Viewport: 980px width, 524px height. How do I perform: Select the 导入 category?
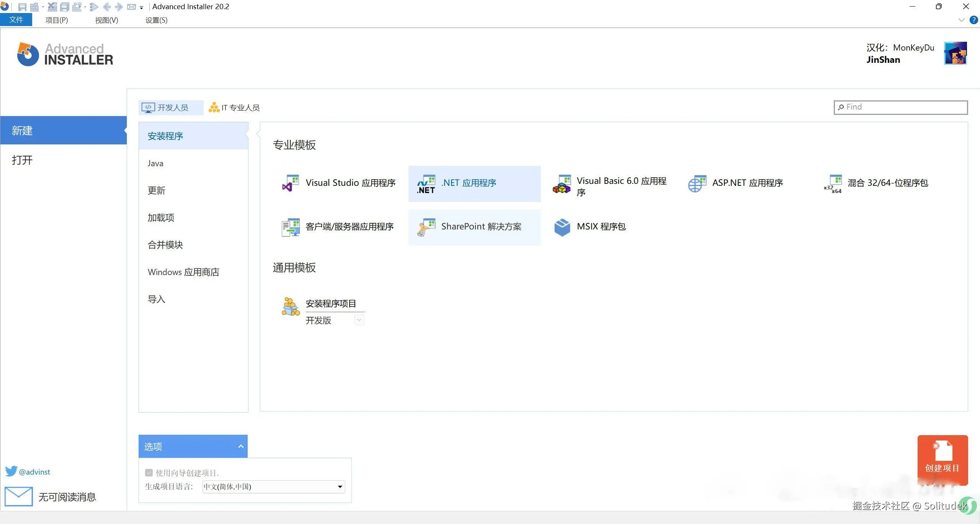click(x=193, y=299)
